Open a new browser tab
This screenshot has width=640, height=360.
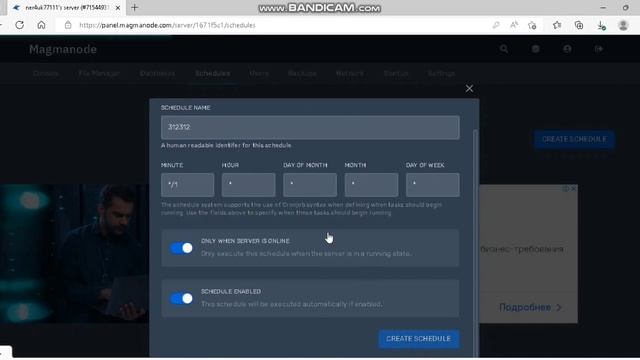click(135, 7)
